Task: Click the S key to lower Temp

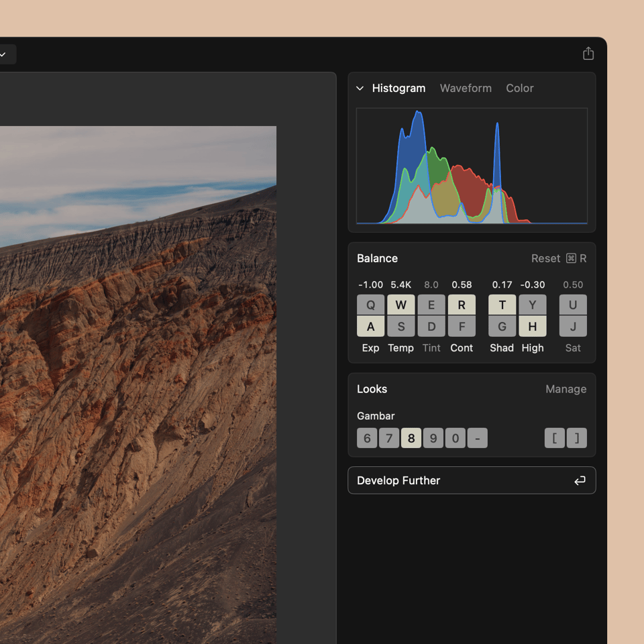Action: 401,326
